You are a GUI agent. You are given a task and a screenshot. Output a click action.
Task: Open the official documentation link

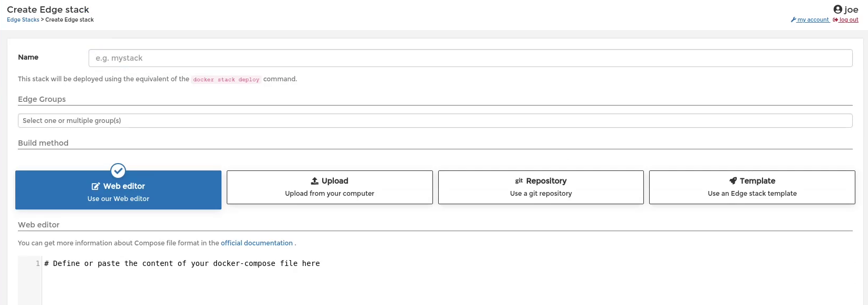[x=257, y=243]
